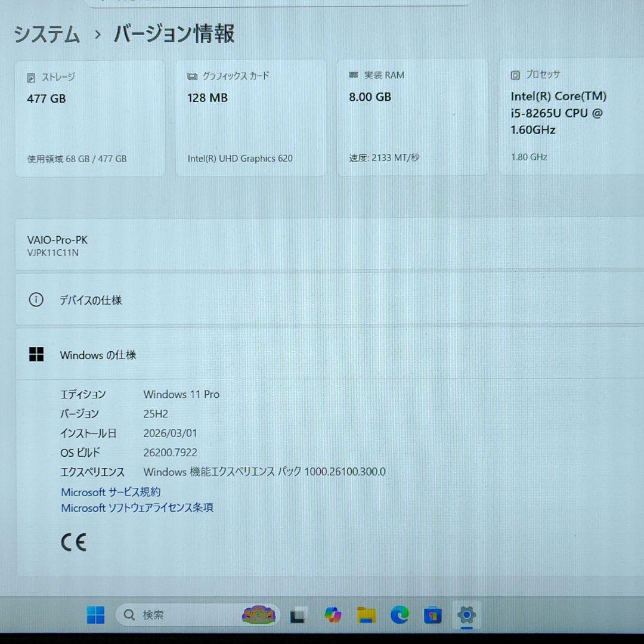Open Microsoft サービス規約 link
The width and height of the screenshot is (644, 644).
[x=111, y=491]
